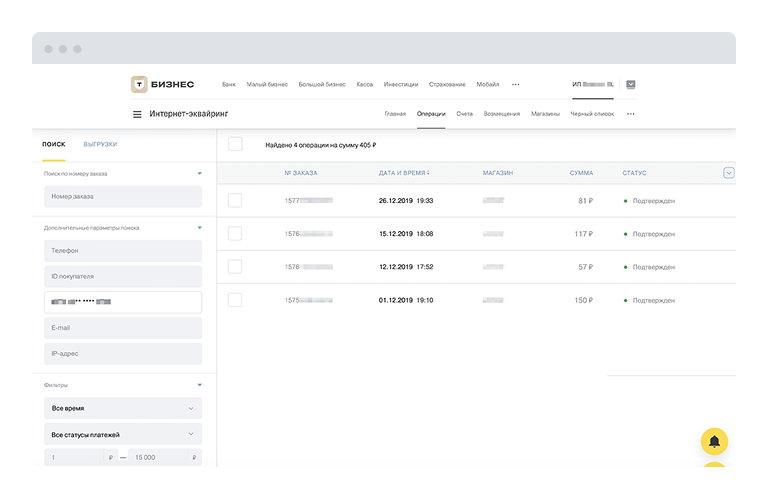Open the Все время period dropdown

tap(123, 408)
